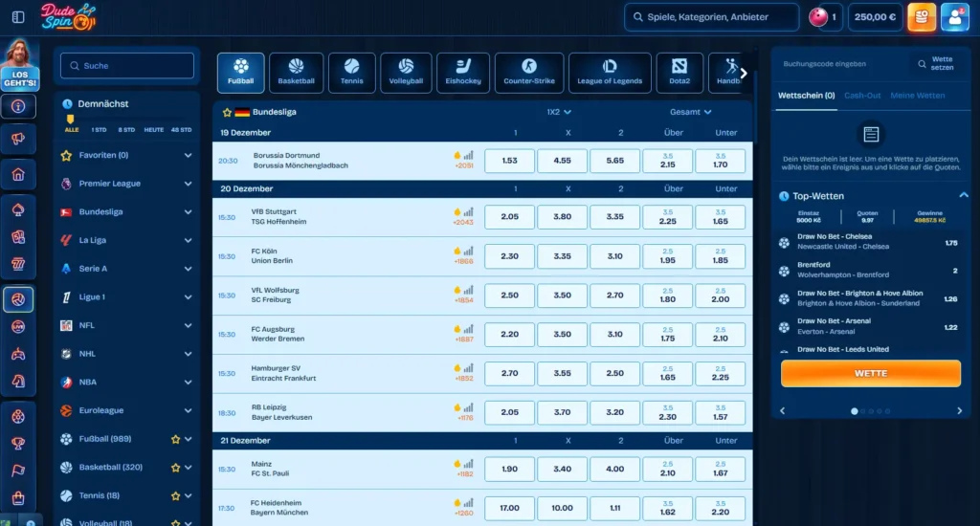Select the Tennis sport icon
Viewport: 980px width, 526px height.
pyautogui.click(x=352, y=73)
